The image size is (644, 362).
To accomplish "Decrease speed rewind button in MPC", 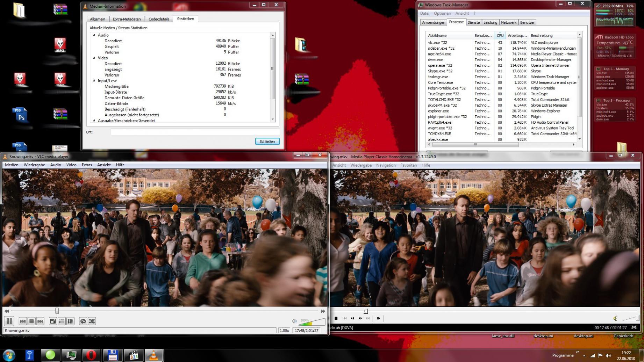I will coord(352,318).
